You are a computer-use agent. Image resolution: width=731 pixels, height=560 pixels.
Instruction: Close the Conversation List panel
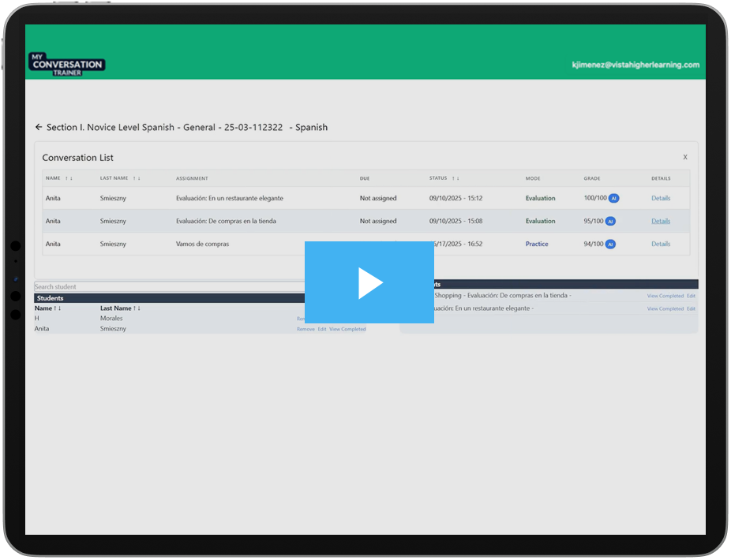(x=685, y=157)
